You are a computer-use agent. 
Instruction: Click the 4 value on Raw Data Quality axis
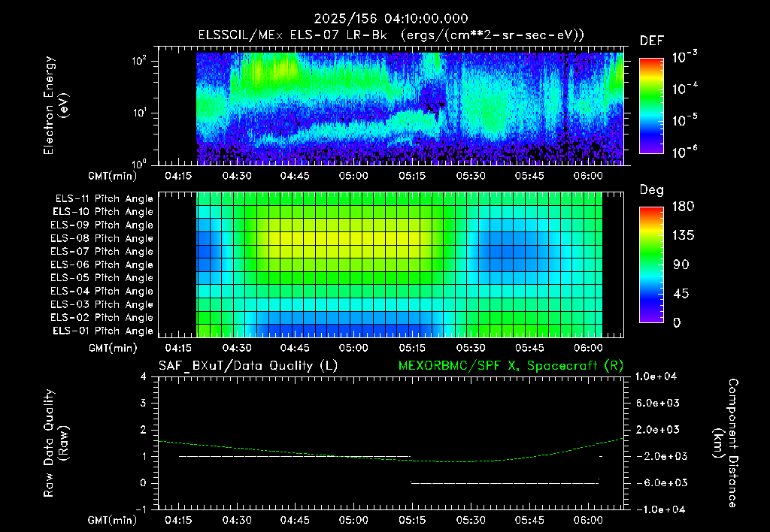click(144, 376)
